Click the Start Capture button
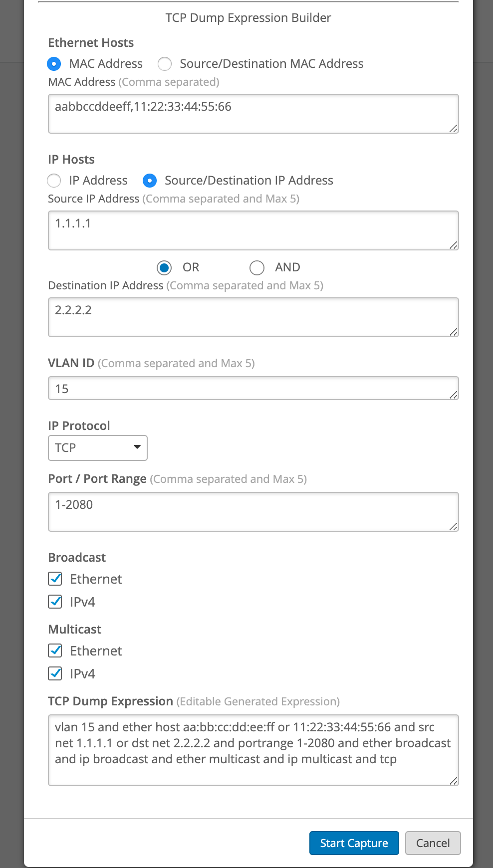493x868 pixels. coord(354,843)
